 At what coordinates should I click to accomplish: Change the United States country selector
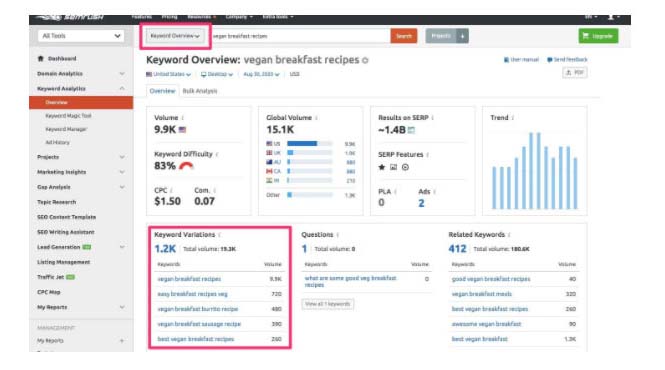click(x=168, y=74)
